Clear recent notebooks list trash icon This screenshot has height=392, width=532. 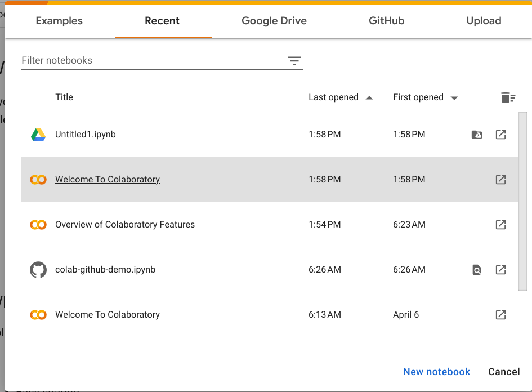(508, 97)
